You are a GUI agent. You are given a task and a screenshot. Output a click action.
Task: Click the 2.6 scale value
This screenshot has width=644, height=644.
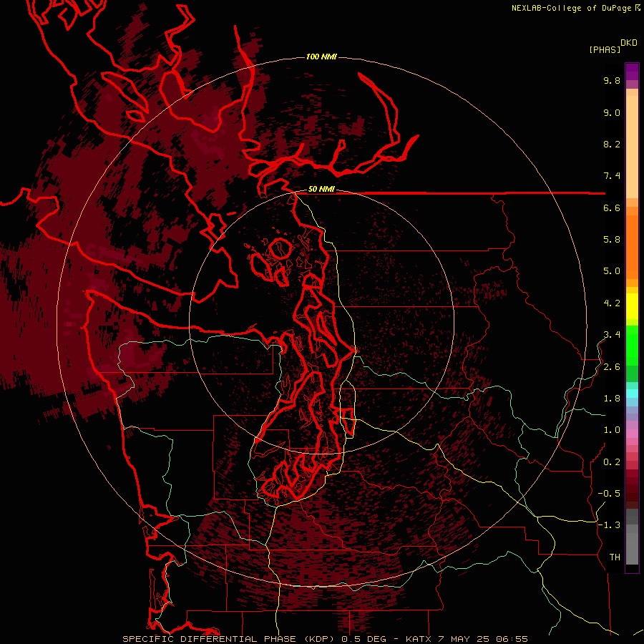click(x=612, y=367)
